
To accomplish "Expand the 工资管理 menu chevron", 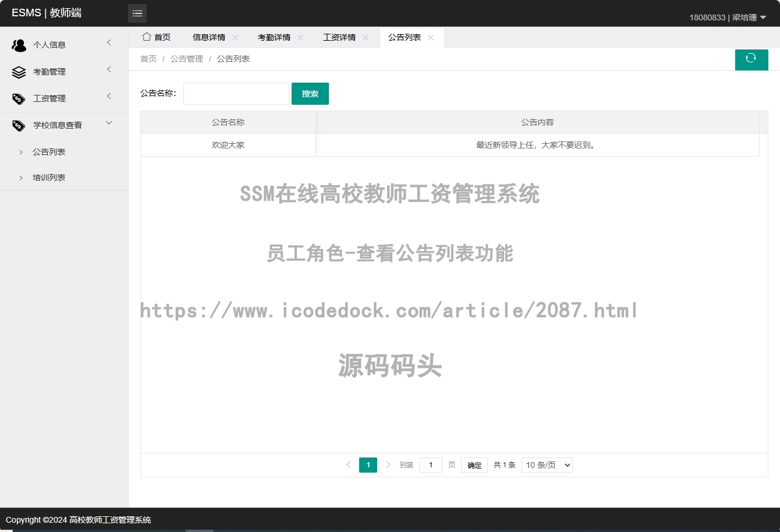I will pyautogui.click(x=109, y=96).
